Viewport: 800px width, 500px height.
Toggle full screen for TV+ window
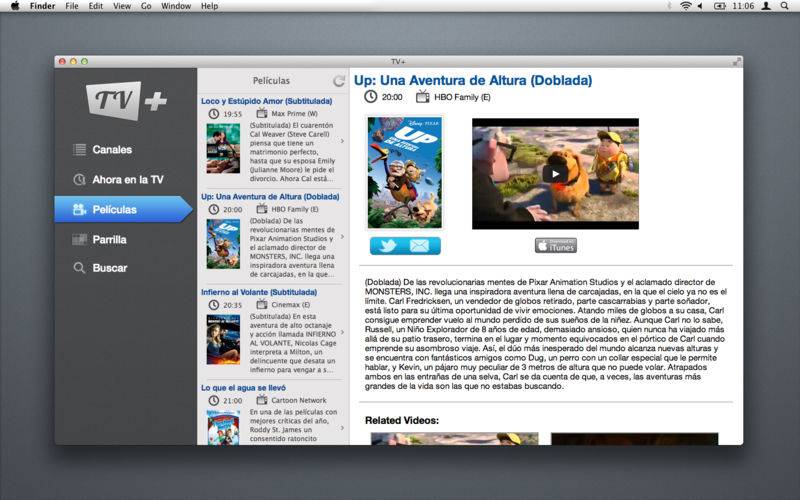click(x=736, y=62)
